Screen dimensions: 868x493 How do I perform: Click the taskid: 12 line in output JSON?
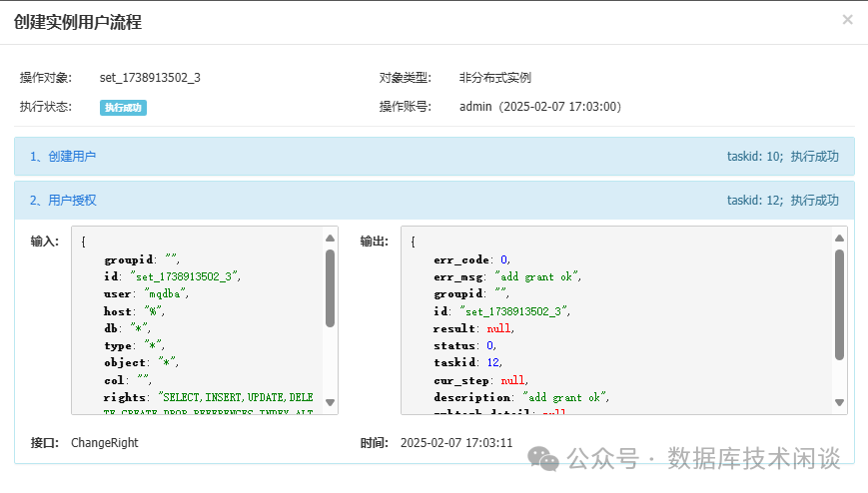click(x=467, y=362)
